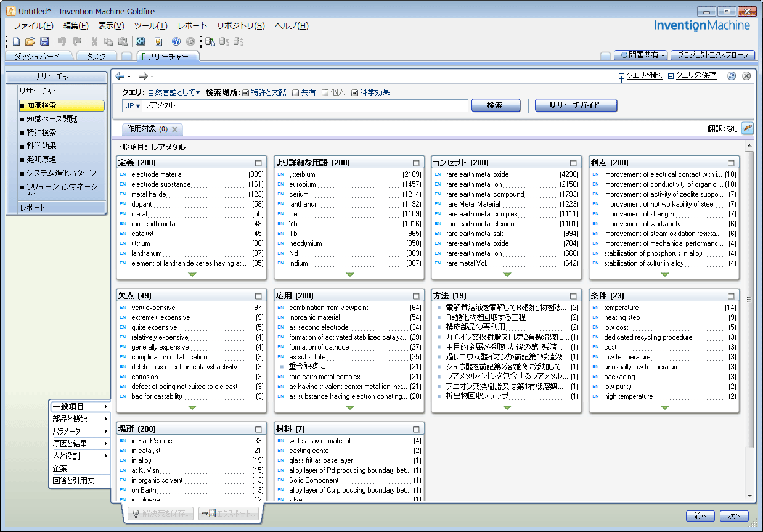Click the New document toolbar icon

[x=16, y=41]
